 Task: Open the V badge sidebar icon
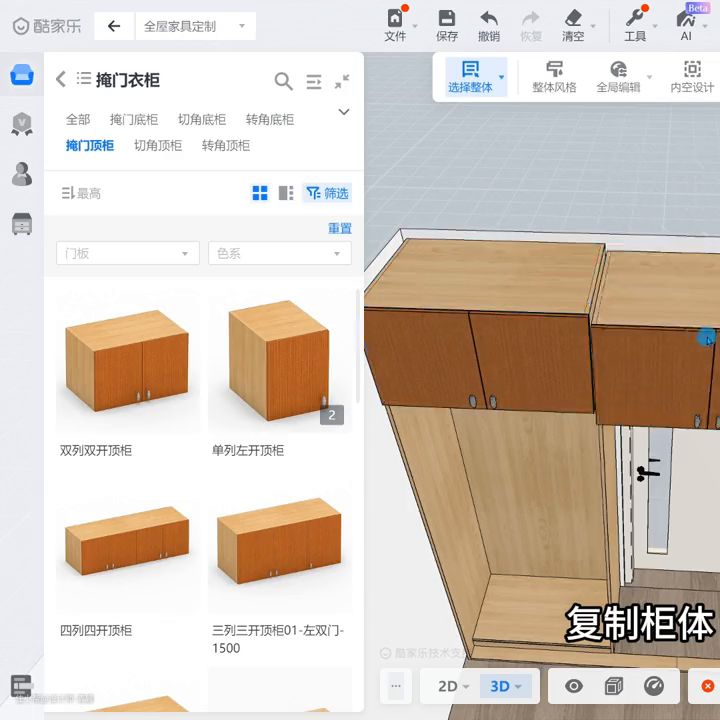[x=22, y=124]
